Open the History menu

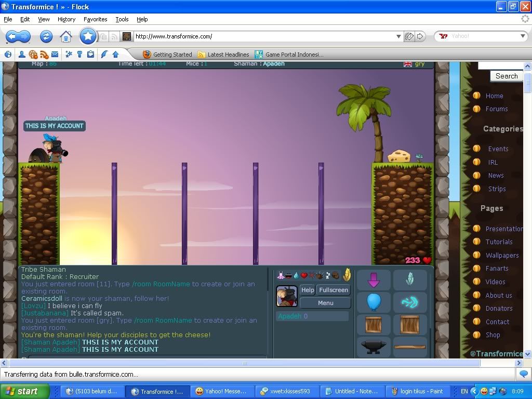(66, 19)
